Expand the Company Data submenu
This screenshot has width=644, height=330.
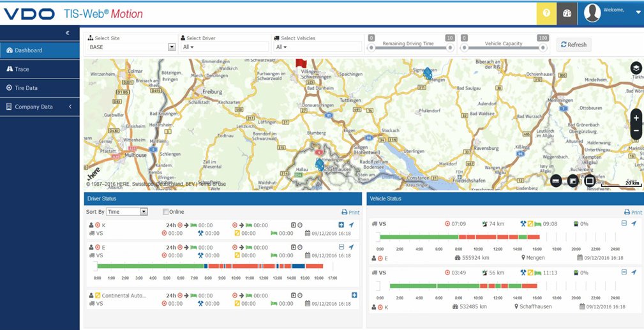pos(40,107)
